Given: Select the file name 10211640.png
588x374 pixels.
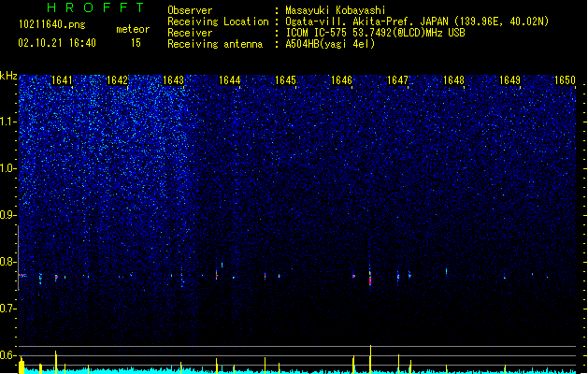Looking at the screenshot, I should click(51, 24).
